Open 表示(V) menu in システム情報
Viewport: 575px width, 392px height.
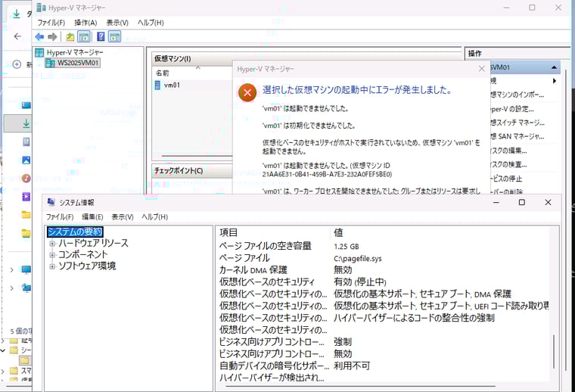123,217
